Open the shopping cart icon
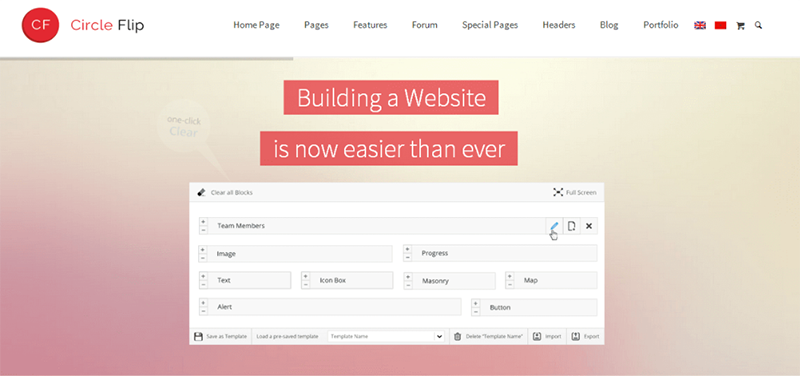The image size is (800, 376). pos(740,26)
